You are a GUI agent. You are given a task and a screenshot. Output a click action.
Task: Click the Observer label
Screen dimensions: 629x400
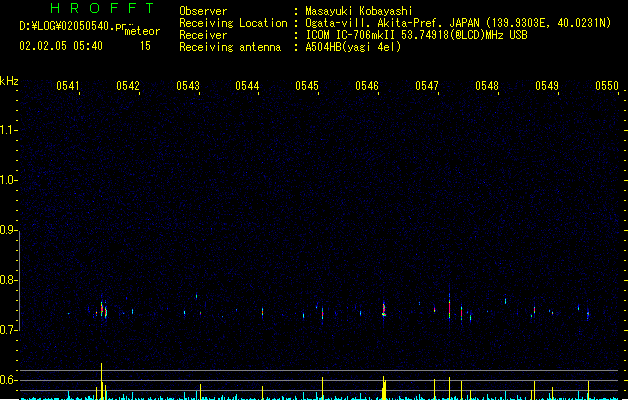[203, 11]
